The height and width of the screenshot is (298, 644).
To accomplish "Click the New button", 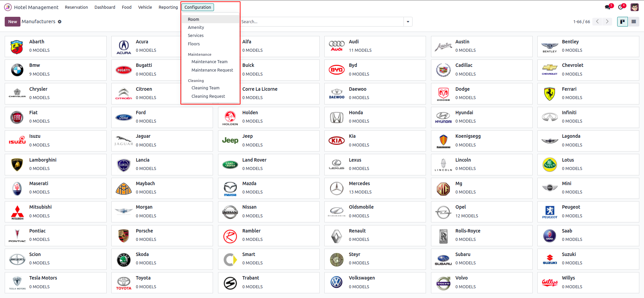I will (12, 22).
